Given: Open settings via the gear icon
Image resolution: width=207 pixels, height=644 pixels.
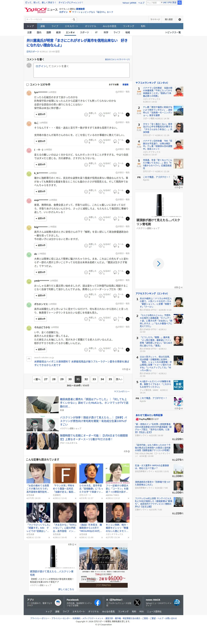Looking at the screenshot, I should click(180, 20).
